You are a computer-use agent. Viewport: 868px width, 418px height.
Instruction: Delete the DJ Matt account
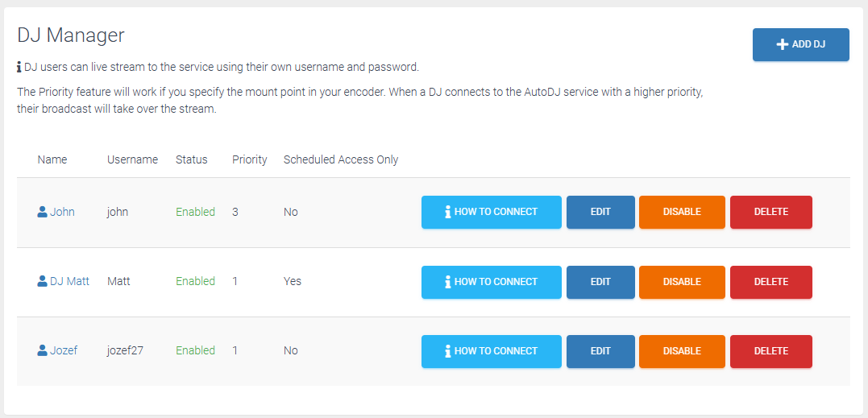click(x=771, y=282)
